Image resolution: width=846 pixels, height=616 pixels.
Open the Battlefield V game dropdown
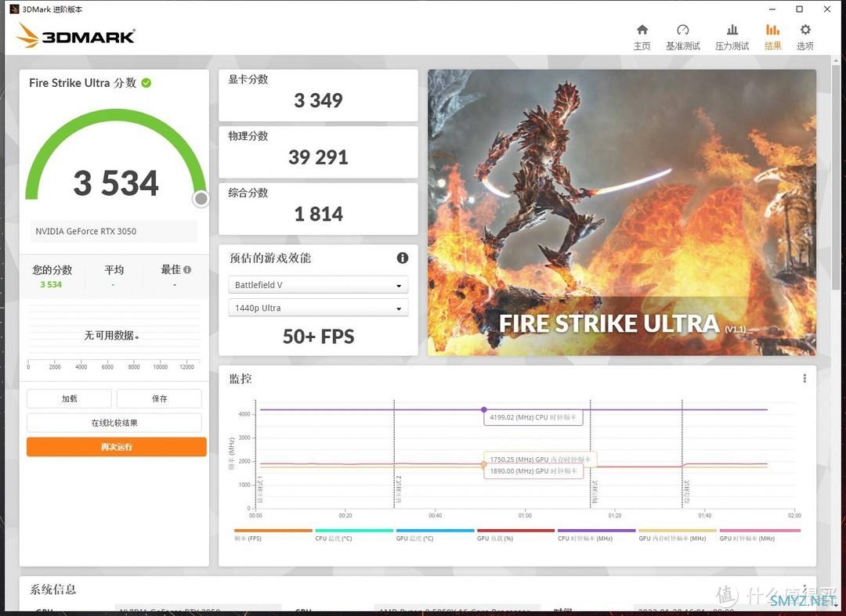coord(318,285)
